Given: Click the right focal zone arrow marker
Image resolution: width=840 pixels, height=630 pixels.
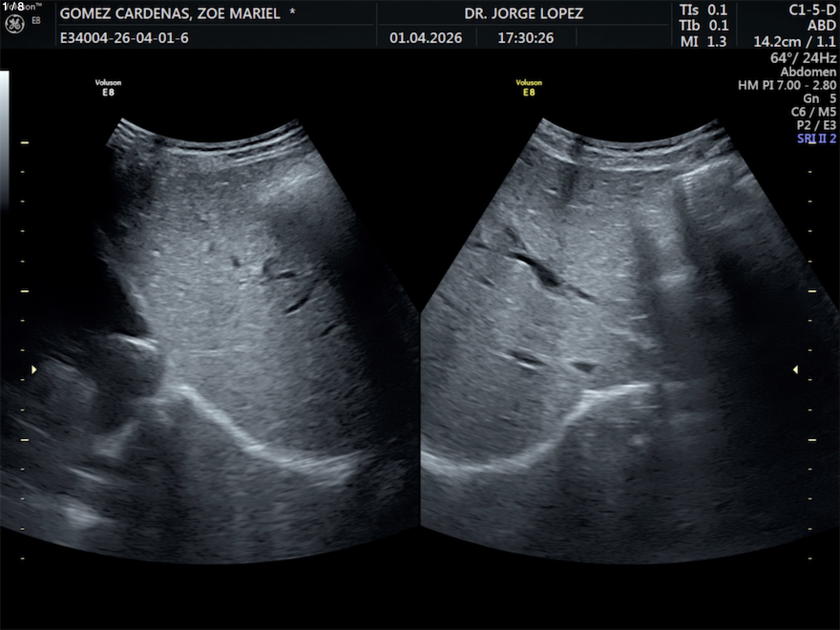Looking at the screenshot, I should tap(795, 369).
